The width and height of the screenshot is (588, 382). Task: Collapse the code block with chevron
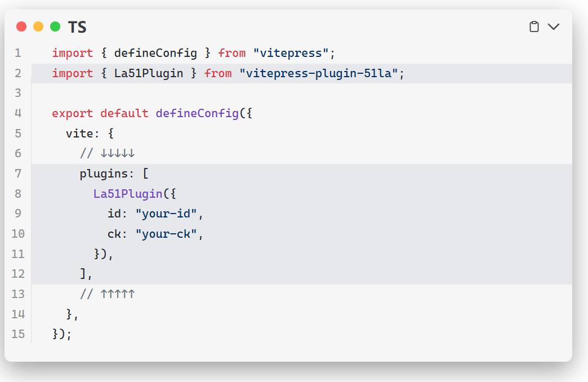click(554, 26)
